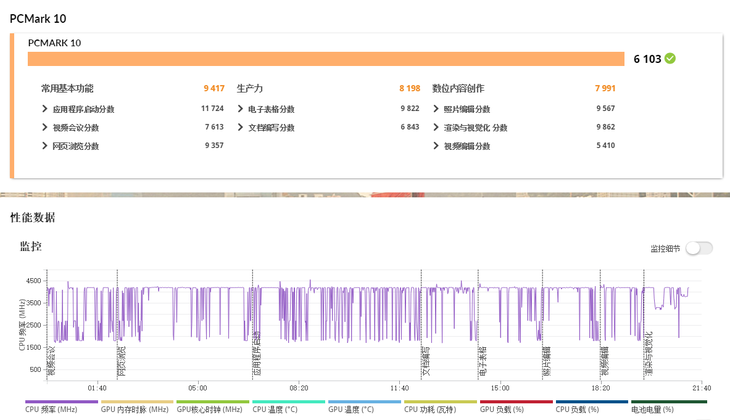Image resolution: width=730 pixels, height=420 pixels.
Task: Select GPU核心时钟 (MHz) legend entry
Action: (212, 408)
